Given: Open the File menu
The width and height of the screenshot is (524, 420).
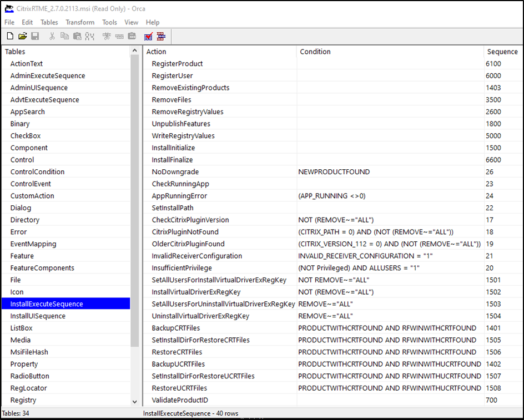Looking at the screenshot, I should 9,22.
